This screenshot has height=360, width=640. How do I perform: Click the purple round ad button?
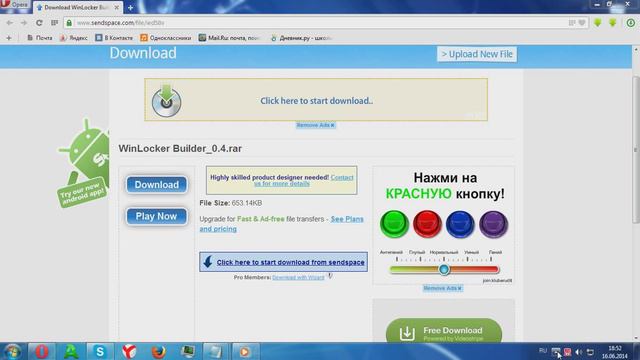(x=493, y=224)
